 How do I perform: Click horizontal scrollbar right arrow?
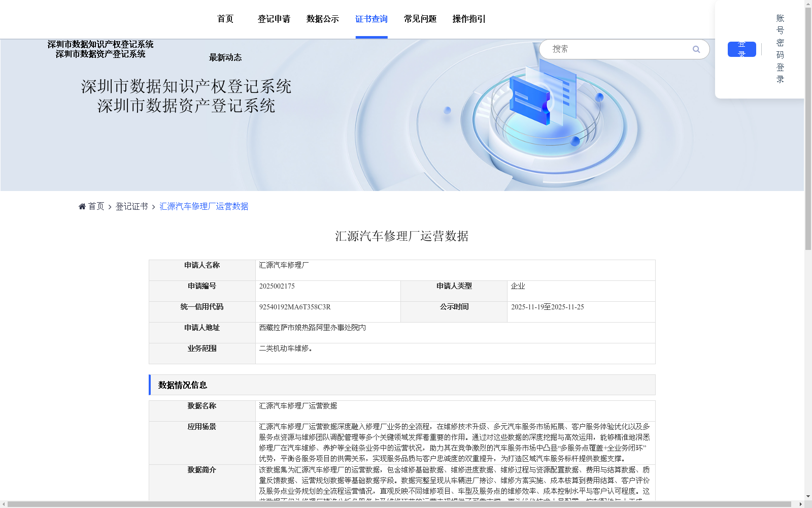[x=801, y=504]
